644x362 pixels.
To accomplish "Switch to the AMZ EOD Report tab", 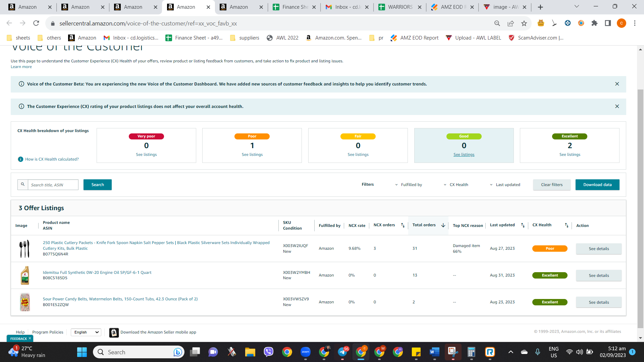I will (x=452, y=7).
